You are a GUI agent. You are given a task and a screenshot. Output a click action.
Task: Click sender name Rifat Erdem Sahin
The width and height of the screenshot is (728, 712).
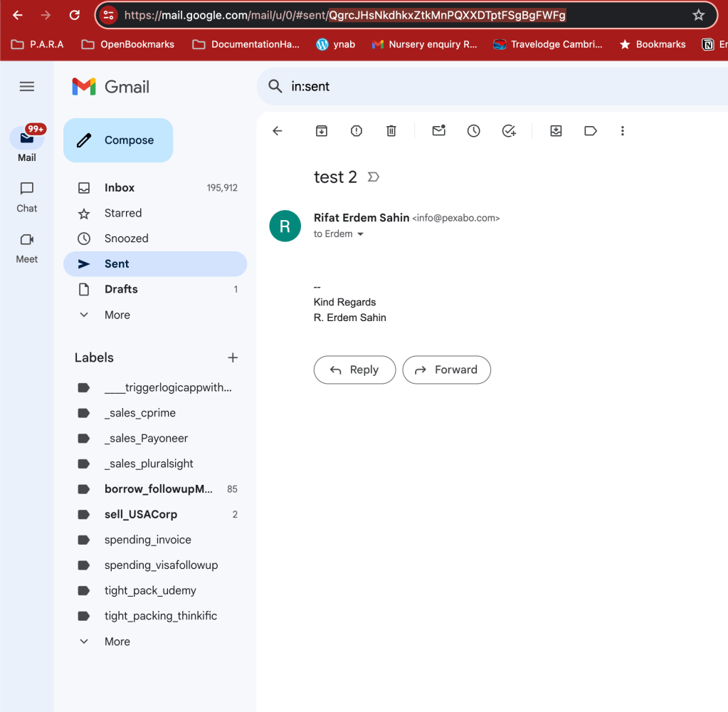362,218
